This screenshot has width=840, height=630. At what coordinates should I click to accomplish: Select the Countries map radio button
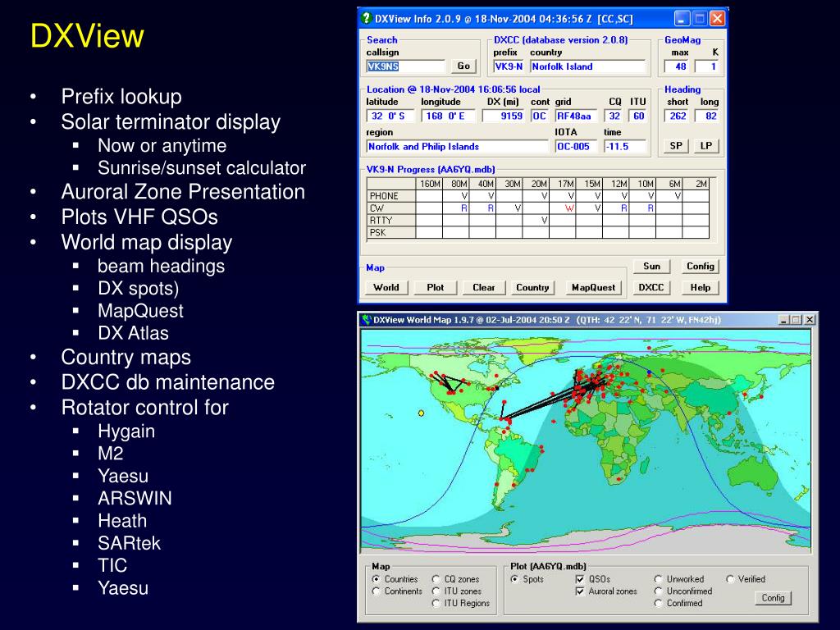(x=376, y=579)
